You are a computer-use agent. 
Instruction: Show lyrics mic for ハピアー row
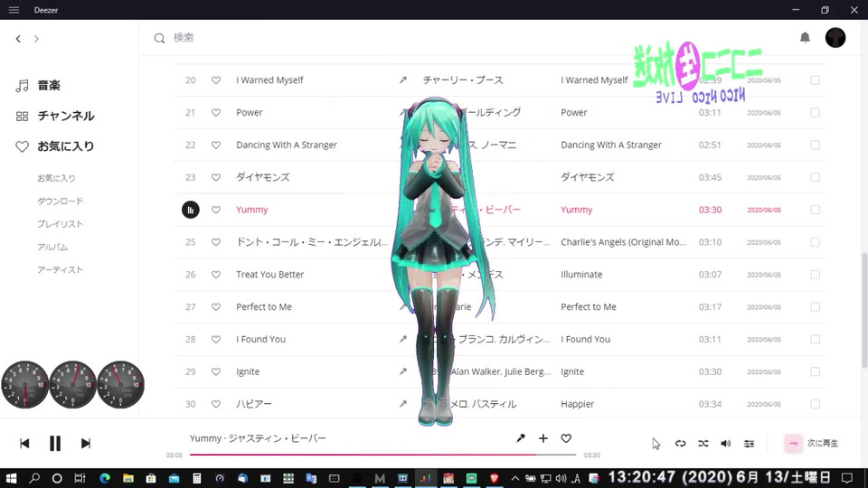[403, 404]
